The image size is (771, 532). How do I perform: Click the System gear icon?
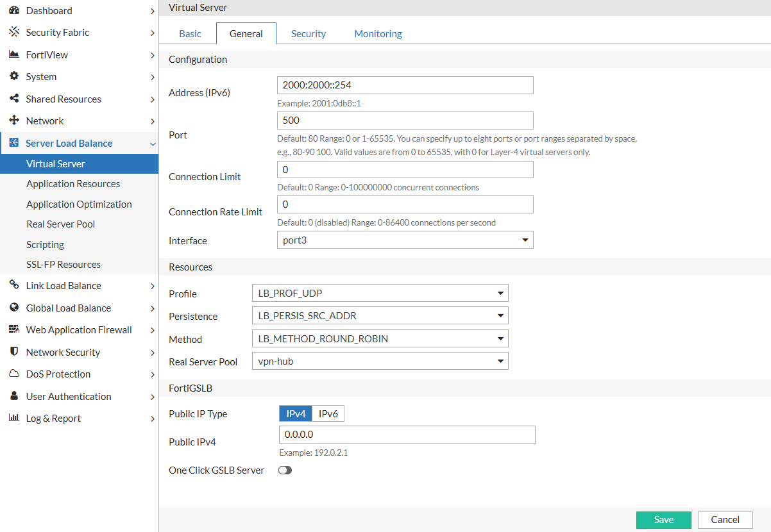14,77
